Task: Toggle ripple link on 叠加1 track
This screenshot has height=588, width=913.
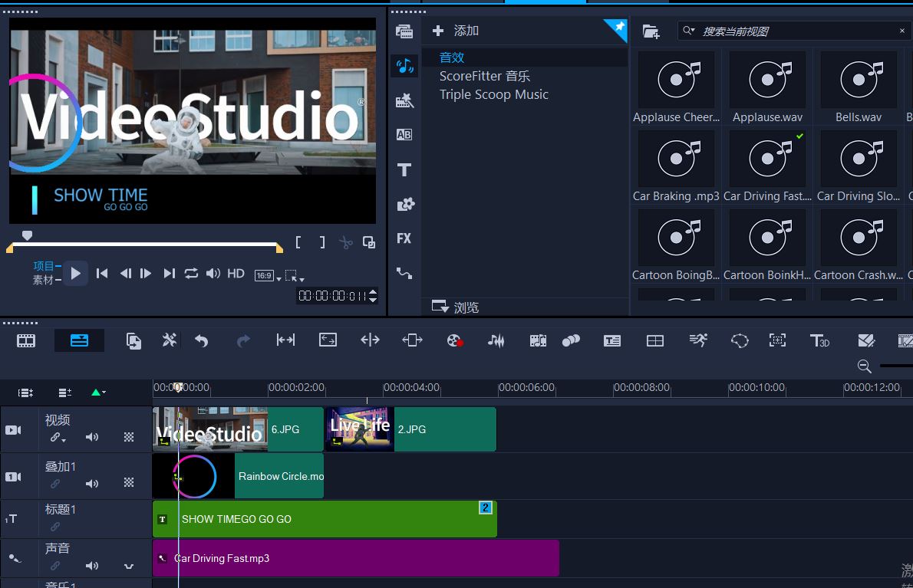Action: (x=54, y=483)
